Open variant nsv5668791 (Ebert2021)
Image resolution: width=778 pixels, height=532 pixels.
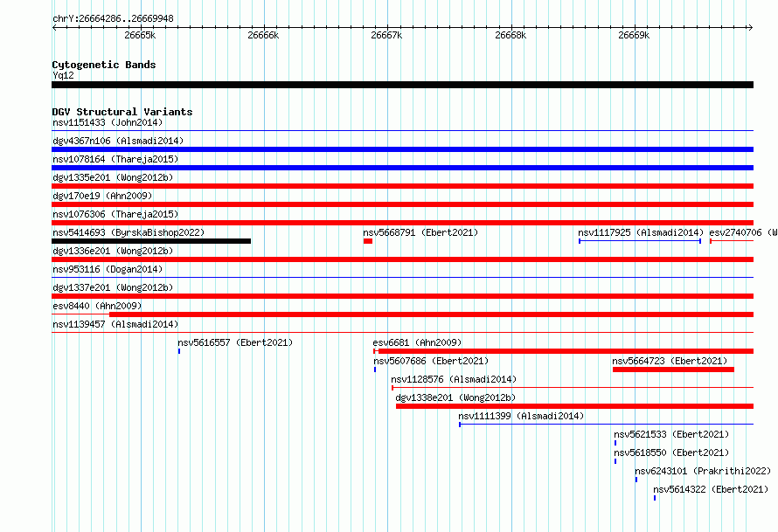tap(420, 232)
